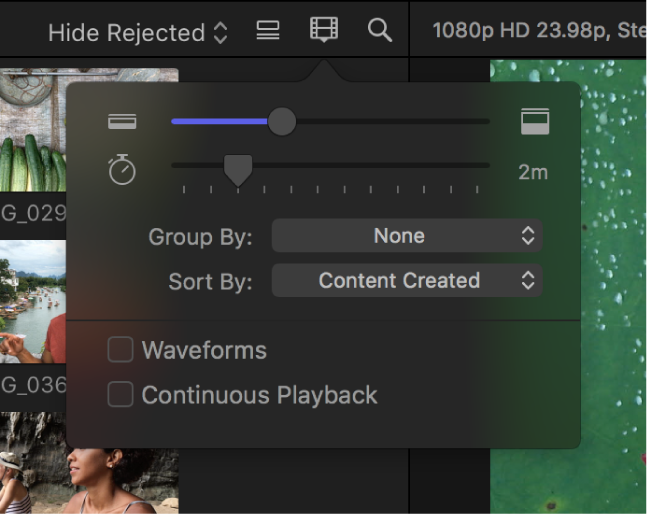Click the 2m duration label

533,172
